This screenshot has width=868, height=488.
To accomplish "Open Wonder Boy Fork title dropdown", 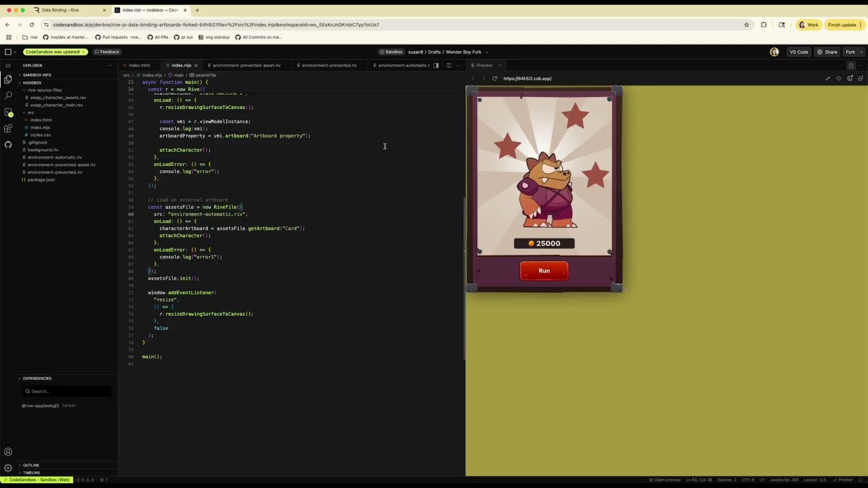I will [487, 52].
